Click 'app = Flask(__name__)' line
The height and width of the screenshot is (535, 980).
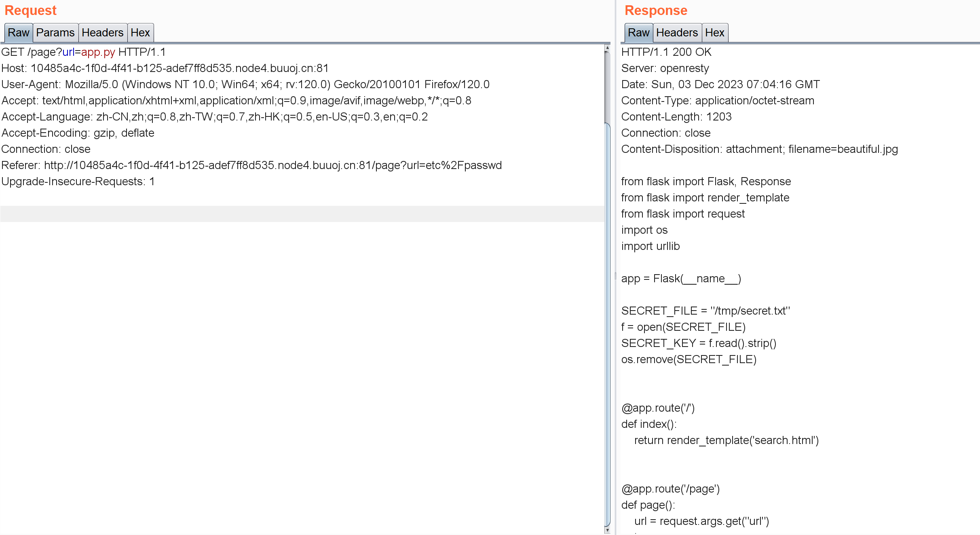click(x=681, y=279)
